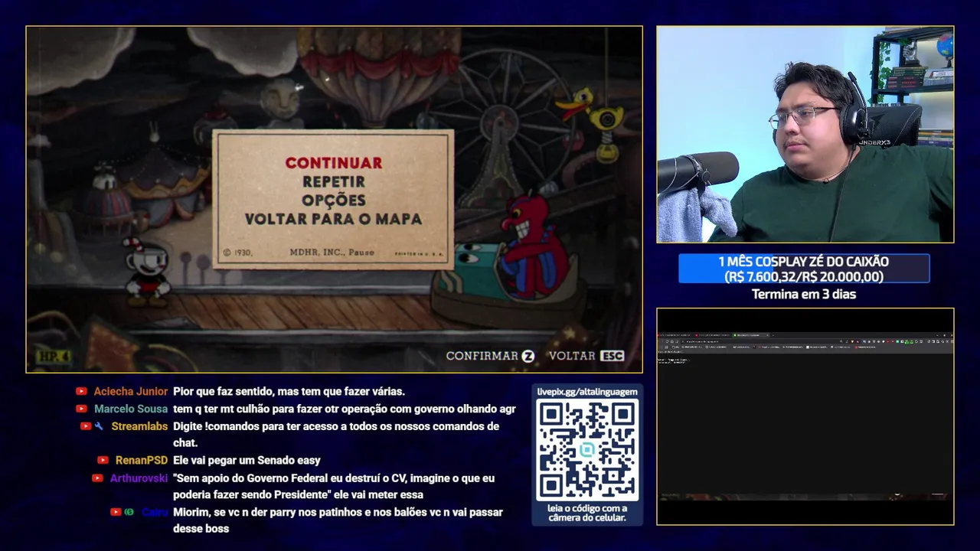Image resolution: width=980 pixels, height=551 pixels.
Task: Click the HP 4 health indicator
Action: 54,357
